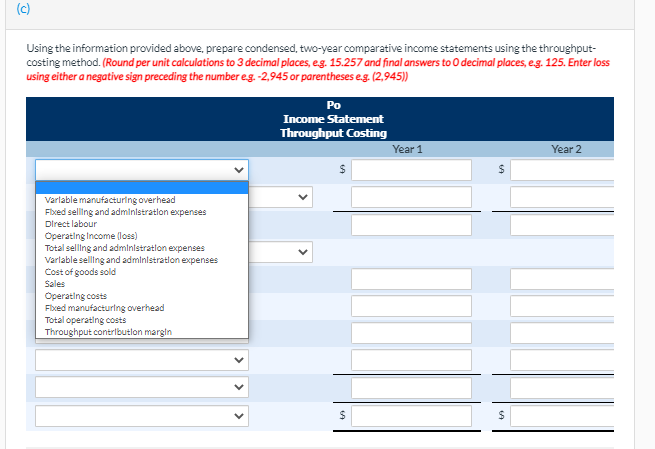This screenshot has width=655, height=449.
Task: Open the last row account dropdown
Action: [142, 416]
